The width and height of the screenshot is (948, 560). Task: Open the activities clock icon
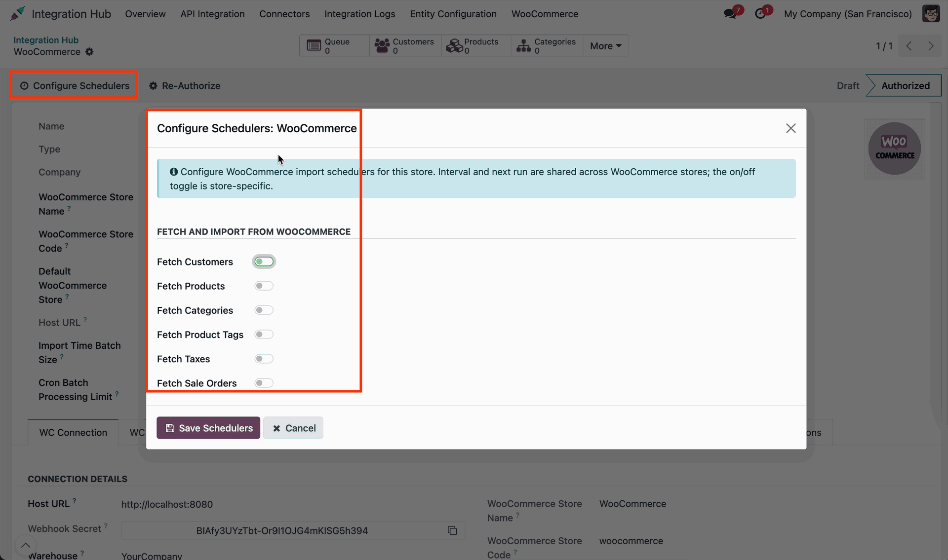(761, 13)
